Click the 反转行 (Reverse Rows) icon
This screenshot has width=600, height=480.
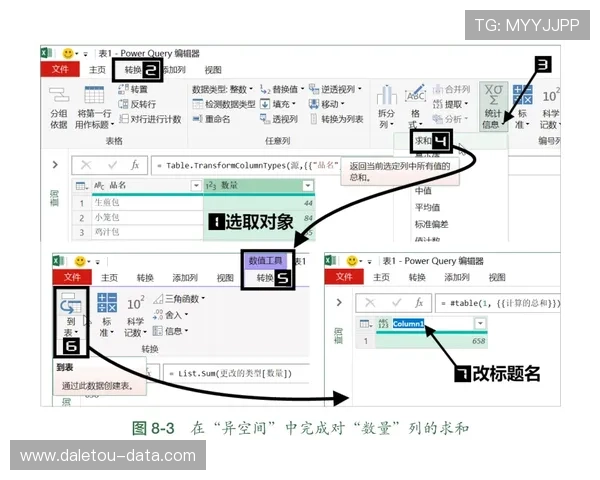click(123, 104)
